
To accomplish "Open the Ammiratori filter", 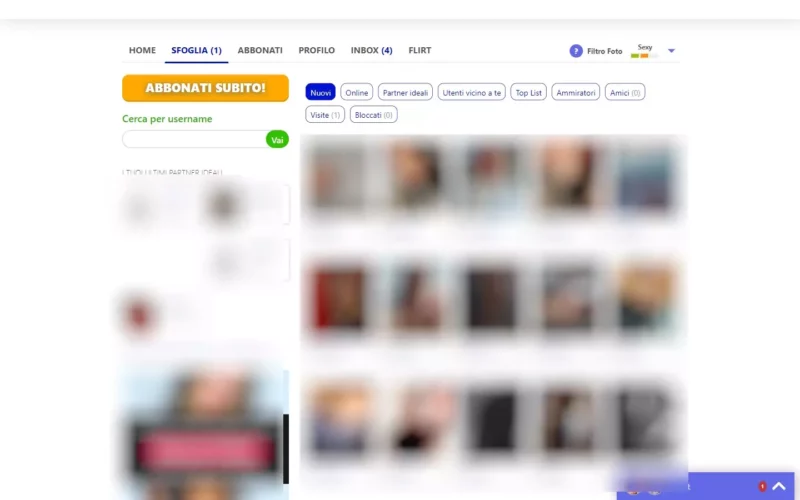I will 576,92.
